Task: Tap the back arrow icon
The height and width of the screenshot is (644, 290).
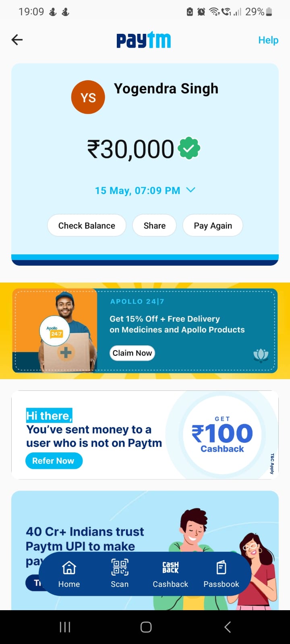Action: point(17,40)
